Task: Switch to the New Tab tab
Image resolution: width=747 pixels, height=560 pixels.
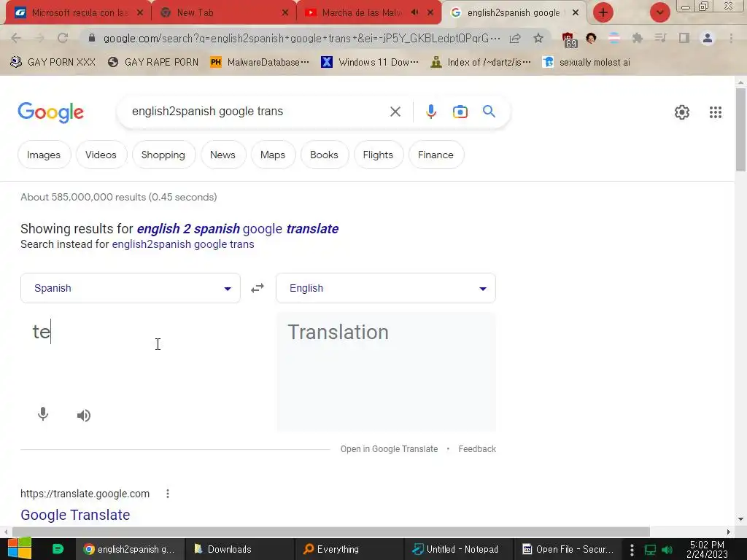Action: click(224, 12)
